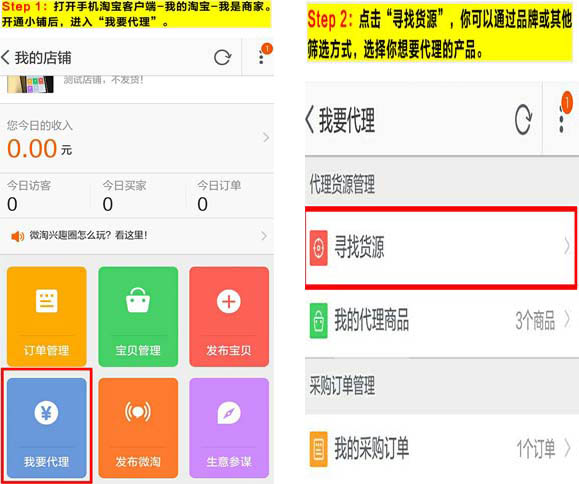Viewport: 579px width, 484px height.
Task: Refresh the 我要代理 page
Action: pyautogui.click(x=524, y=119)
